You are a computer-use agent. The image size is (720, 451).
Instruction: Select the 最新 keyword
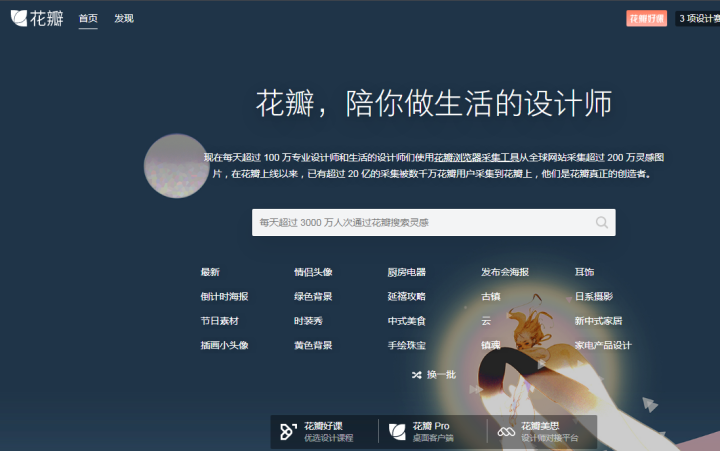tap(210, 272)
